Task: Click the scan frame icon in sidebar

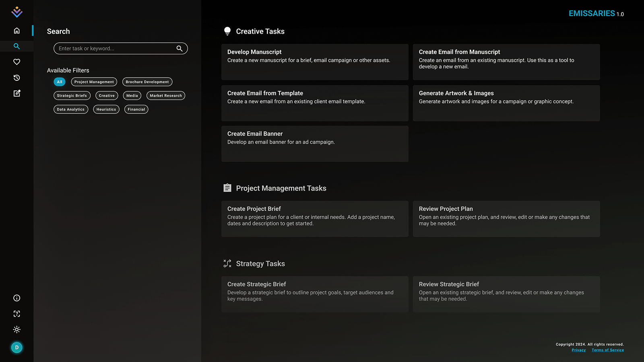Action: tap(17, 314)
